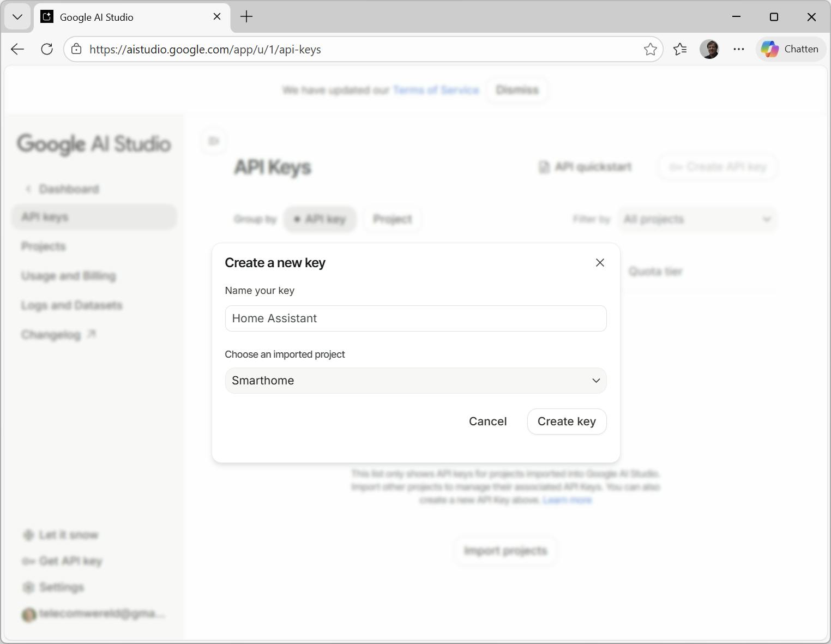Dismiss the Terms of Service notice
The image size is (831, 644).
coord(517,90)
